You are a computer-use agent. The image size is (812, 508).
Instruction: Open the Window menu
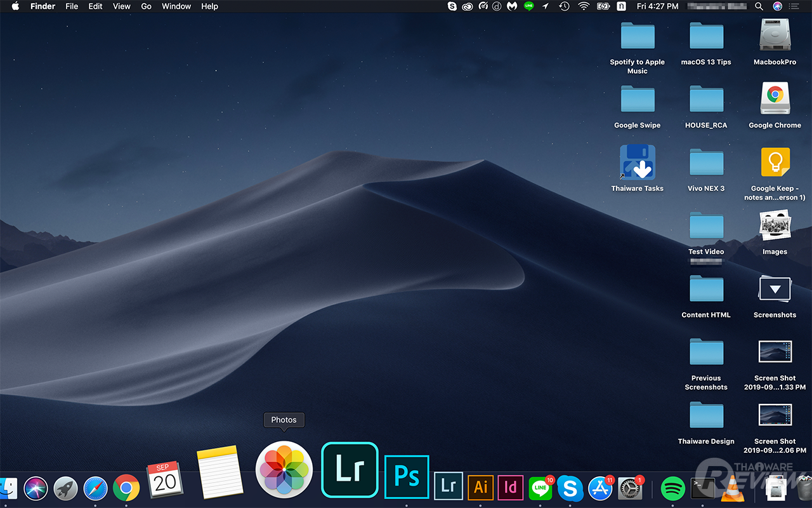coord(176,6)
